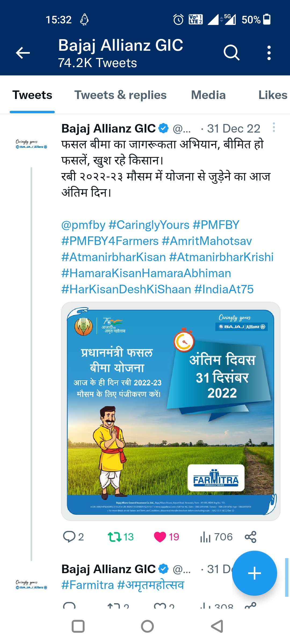Switch to the Media tab

pyautogui.click(x=208, y=95)
